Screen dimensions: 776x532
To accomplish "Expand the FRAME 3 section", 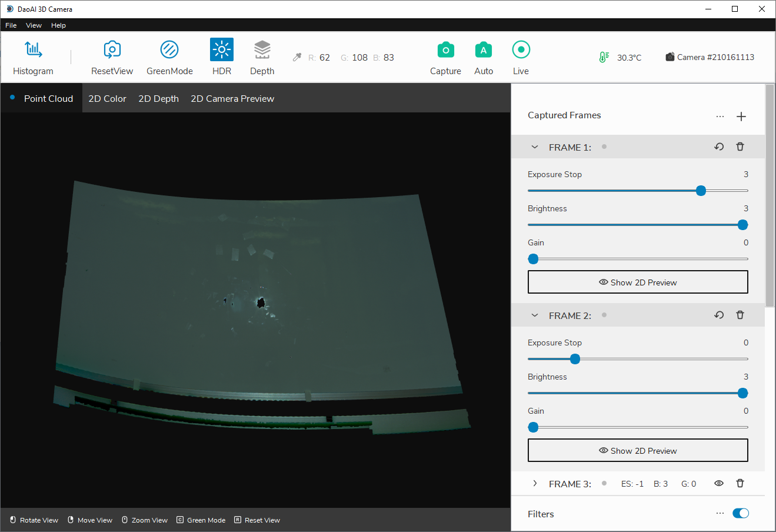I will tap(535, 484).
